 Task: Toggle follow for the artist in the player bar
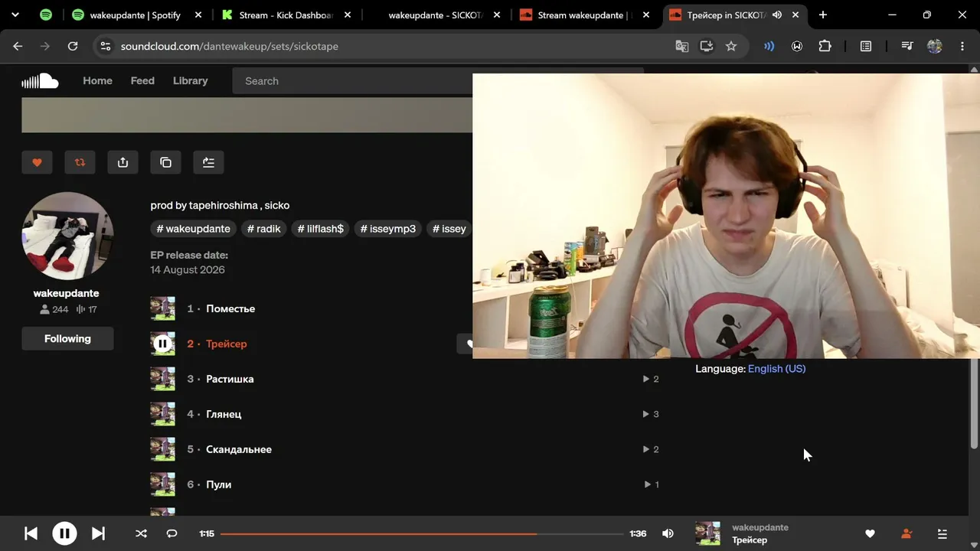(x=906, y=533)
